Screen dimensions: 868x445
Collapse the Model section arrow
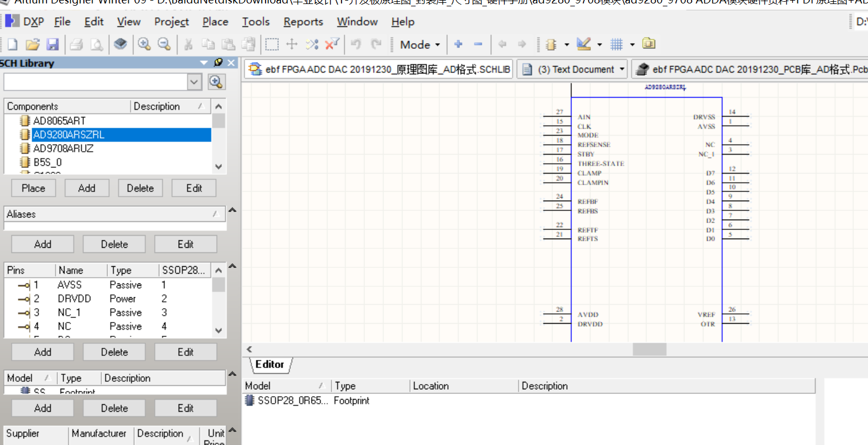click(x=232, y=374)
